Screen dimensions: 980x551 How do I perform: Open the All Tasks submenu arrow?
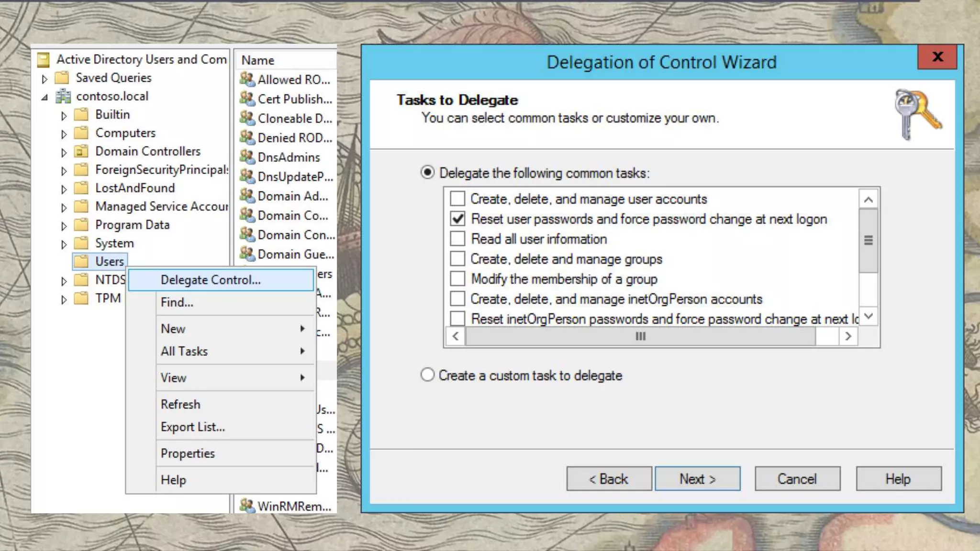302,351
